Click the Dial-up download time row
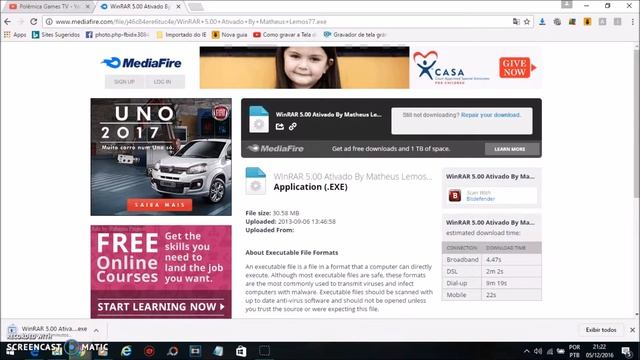 491,283
